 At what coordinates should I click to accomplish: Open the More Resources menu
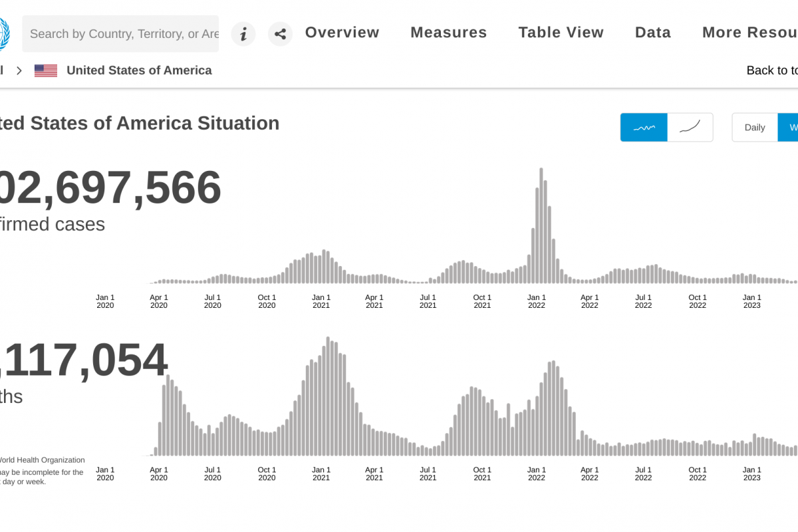(749, 33)
